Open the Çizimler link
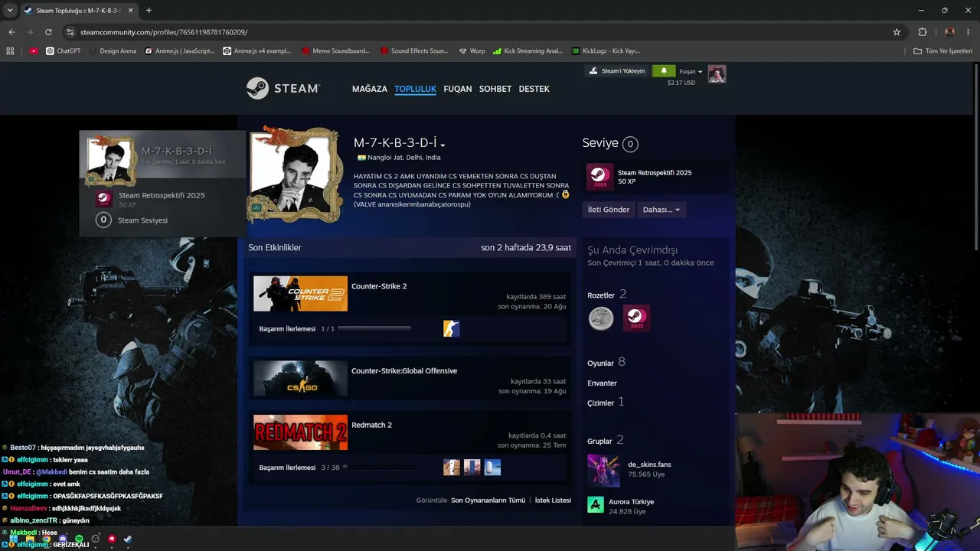Image resolution: width=980 pixels, height=551 pixels. click(x=606, y=403)
